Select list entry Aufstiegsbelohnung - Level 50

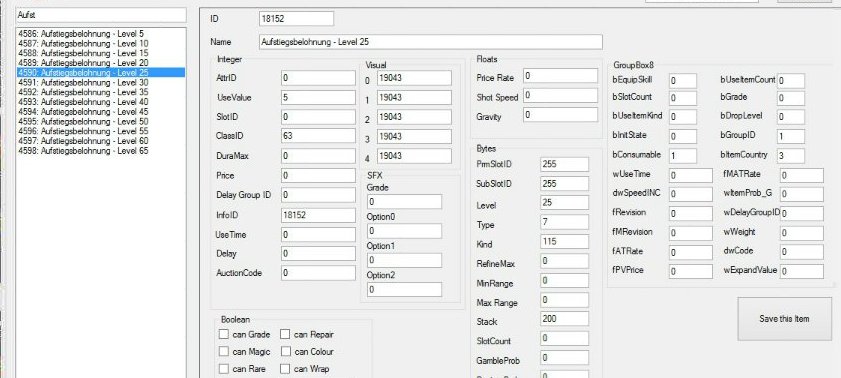(x=101, y=122)
